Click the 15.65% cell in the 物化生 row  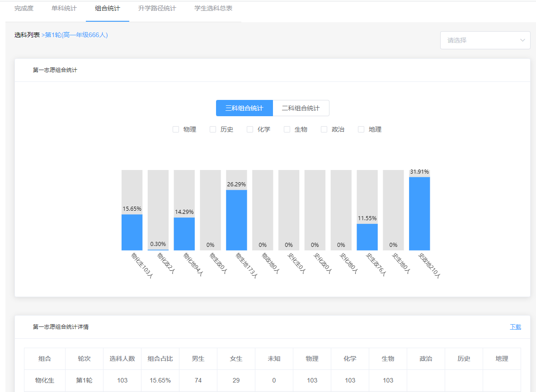point(160,380)
